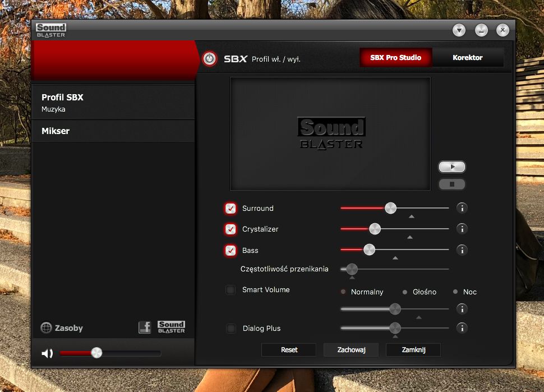The width and height of the screenshot is (544, 392).
Task: Click the Dialog Plus slider handle
Action: 395,328
